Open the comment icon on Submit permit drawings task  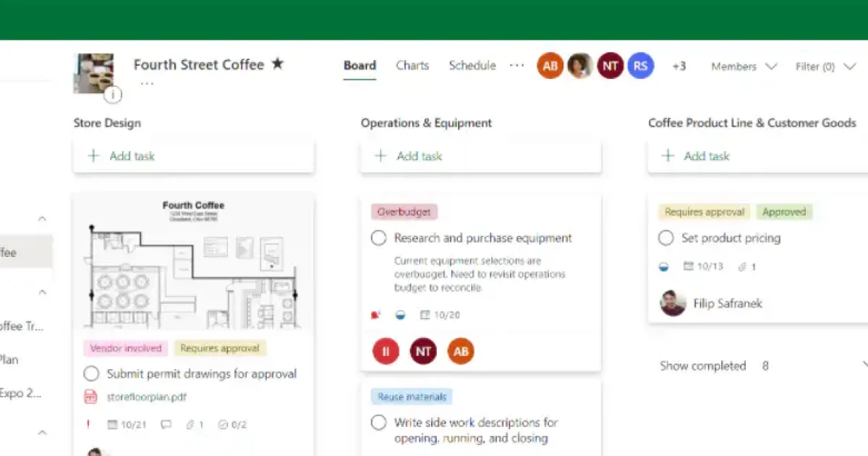point(166,425)
